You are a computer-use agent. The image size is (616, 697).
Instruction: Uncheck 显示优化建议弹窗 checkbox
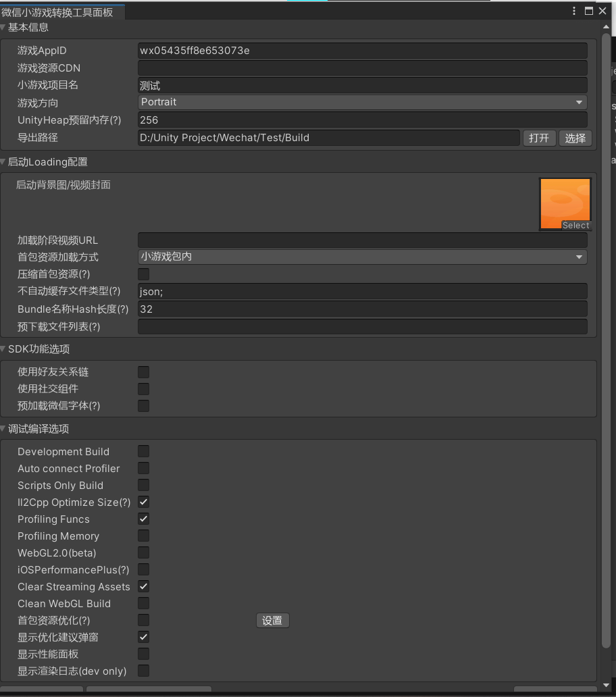click(144, 637)
